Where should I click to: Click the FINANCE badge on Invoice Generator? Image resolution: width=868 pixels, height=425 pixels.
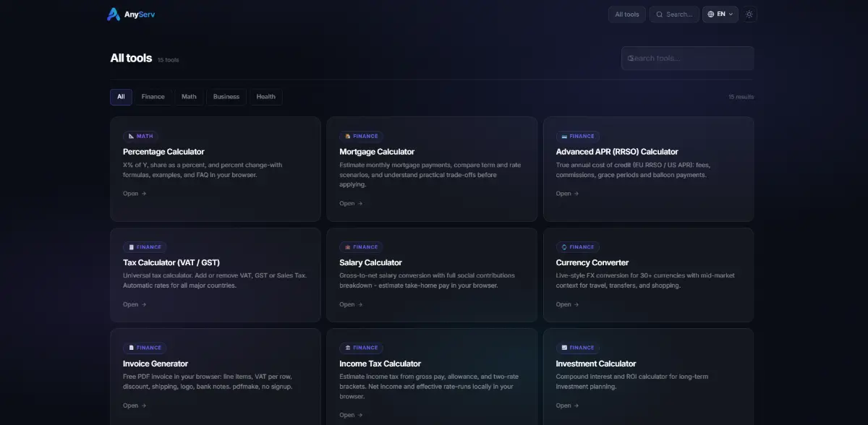click(145, 348)
